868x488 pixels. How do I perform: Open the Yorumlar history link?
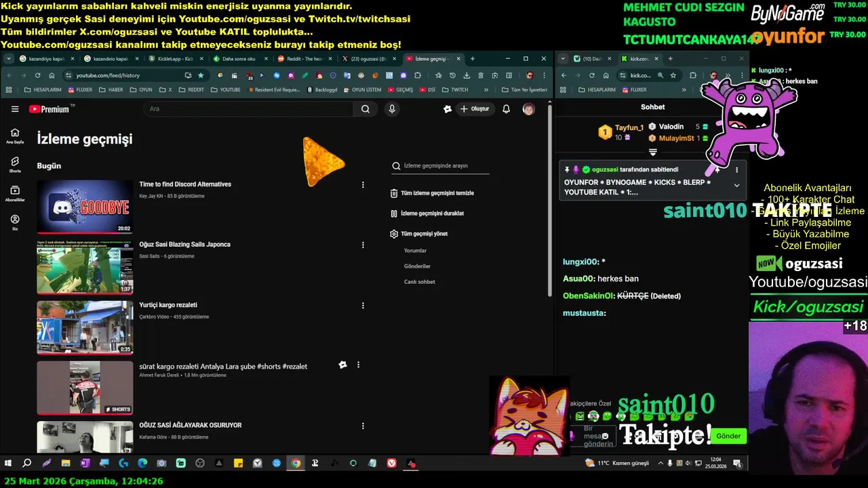(x=415, y=251)
